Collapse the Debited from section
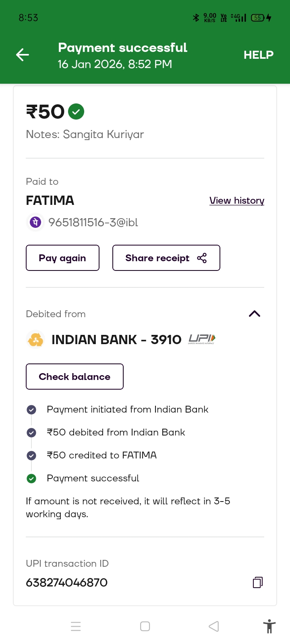 click(x=255, y=314)
